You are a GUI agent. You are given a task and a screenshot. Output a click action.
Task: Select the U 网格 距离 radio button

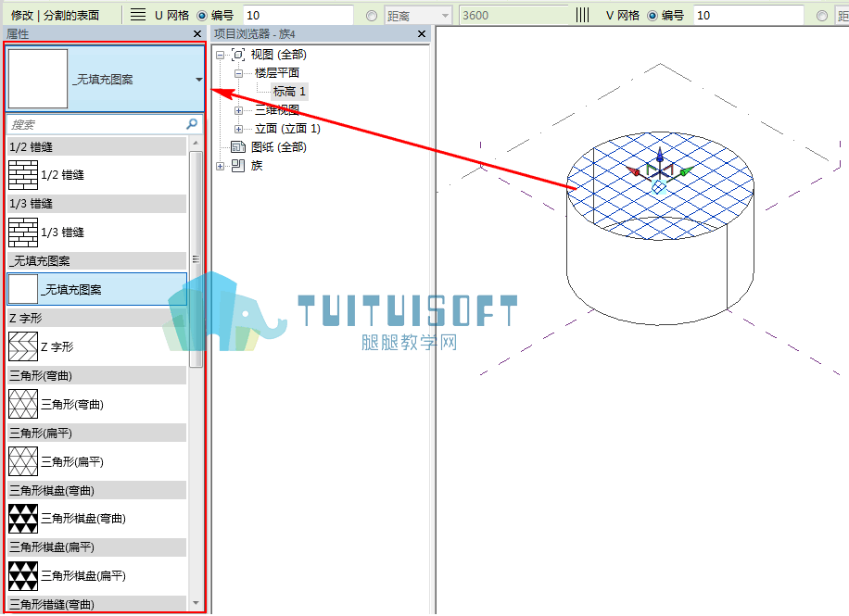pyautogui.click(x=372, y=16)
